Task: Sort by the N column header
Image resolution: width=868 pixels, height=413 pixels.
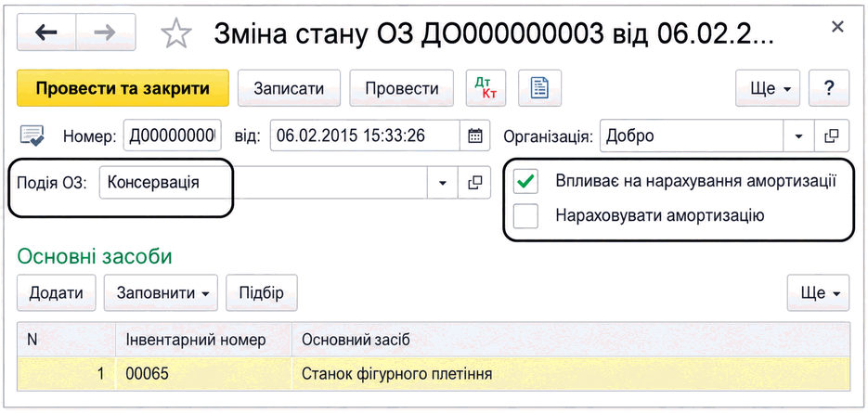Action: tap(67, 340)
